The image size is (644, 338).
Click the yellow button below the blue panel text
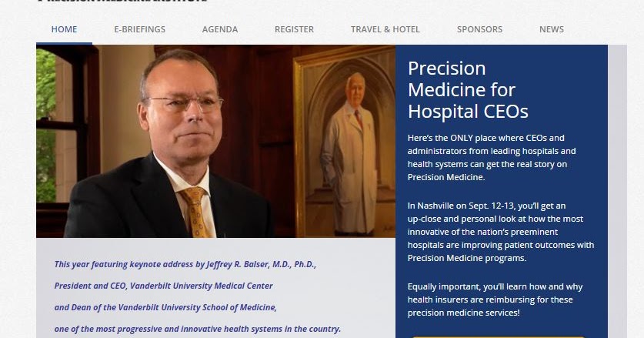pyautogui.click(x=498, y=336)
